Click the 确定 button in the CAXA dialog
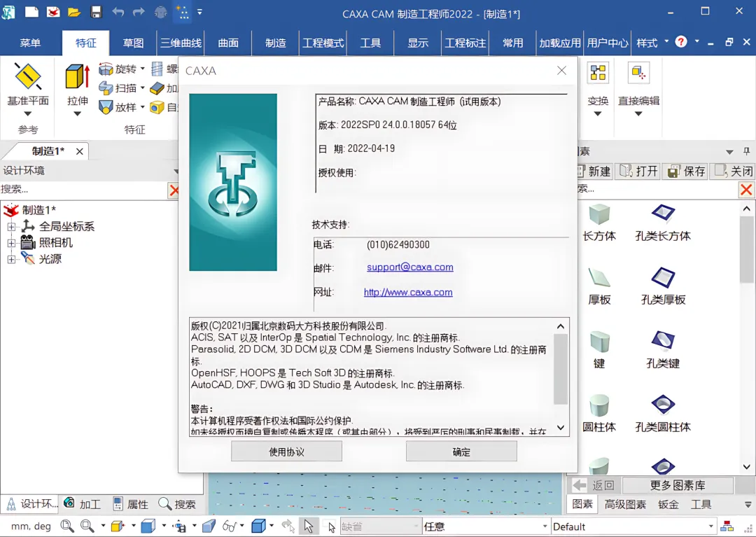 461,452
